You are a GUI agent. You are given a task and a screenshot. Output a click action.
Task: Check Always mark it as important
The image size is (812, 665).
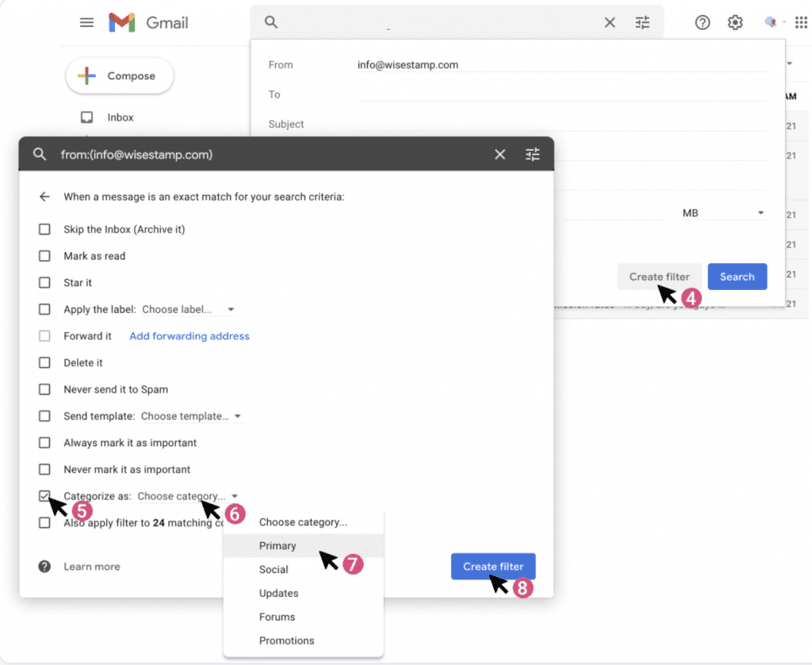click(x=44, y=442)
